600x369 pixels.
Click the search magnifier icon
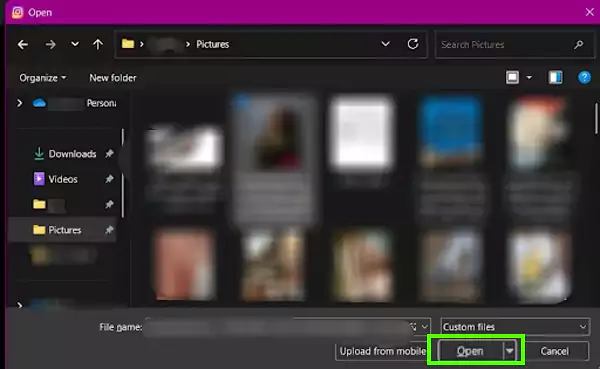pyautogui.click(x=579, y=45)
